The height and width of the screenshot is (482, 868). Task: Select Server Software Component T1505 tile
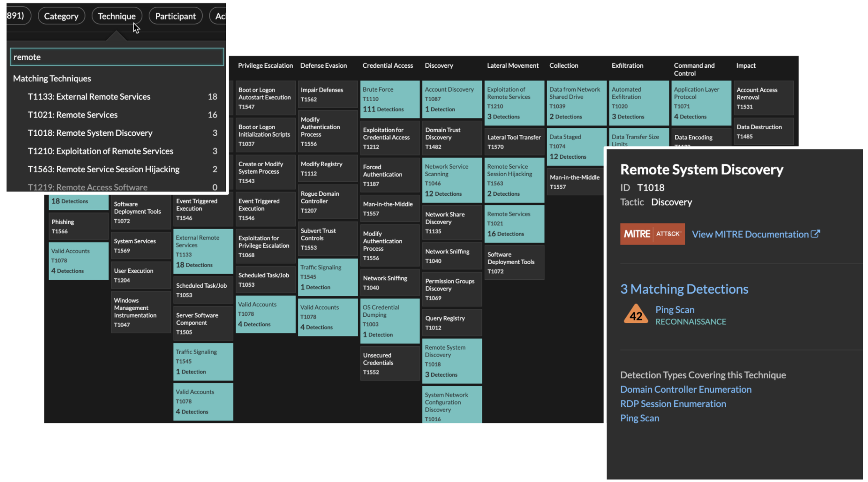click(x=203, y=324)
